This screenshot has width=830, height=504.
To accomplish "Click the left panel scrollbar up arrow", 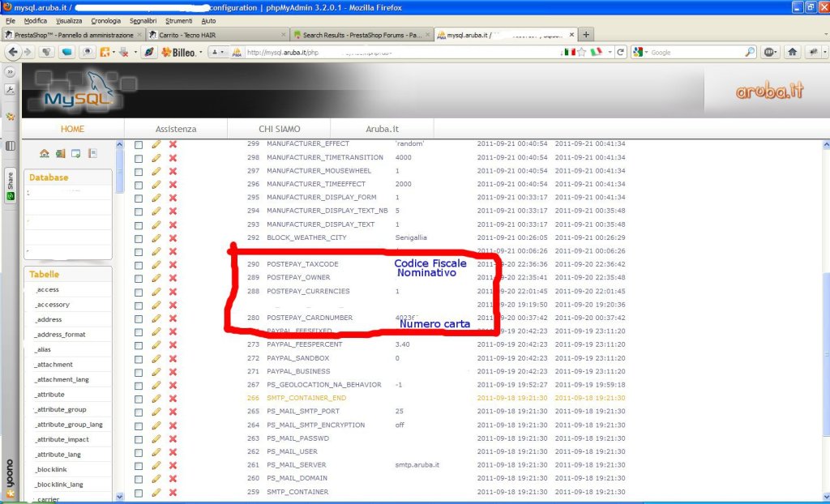I will coord(119,144).
